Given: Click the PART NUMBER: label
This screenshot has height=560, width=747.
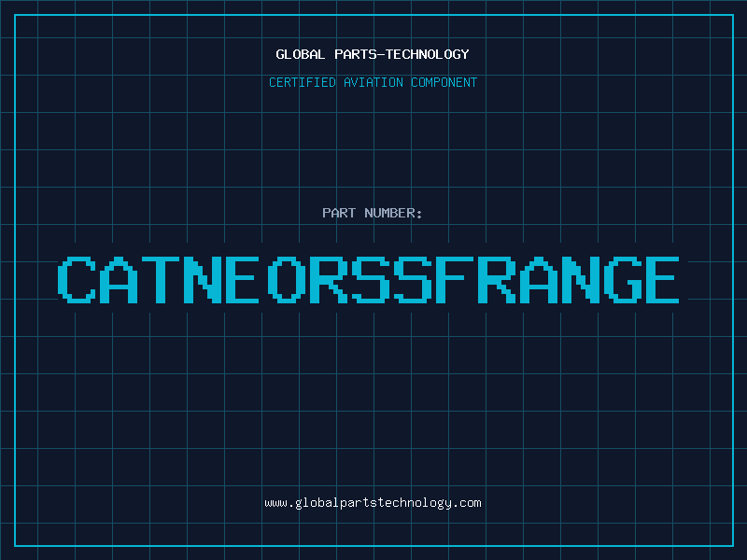Looking at the screenshot, I should coord(373,213).
